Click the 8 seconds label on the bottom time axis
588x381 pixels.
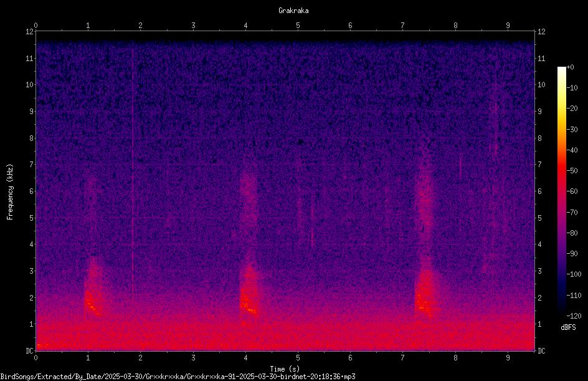click(455, 358)
